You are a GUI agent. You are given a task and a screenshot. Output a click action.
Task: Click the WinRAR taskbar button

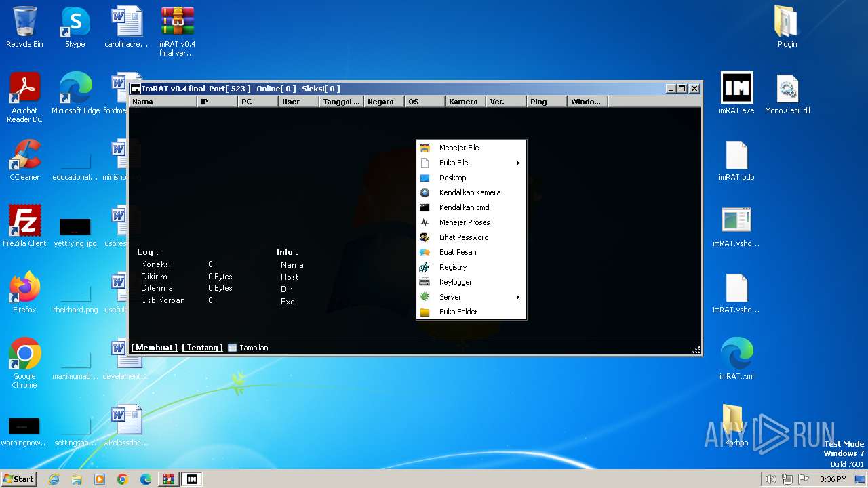pos(168,479)
